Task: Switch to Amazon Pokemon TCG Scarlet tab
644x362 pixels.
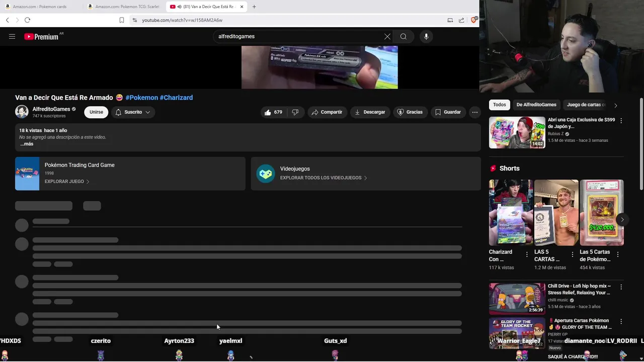Action: click(x=124, y=7)
